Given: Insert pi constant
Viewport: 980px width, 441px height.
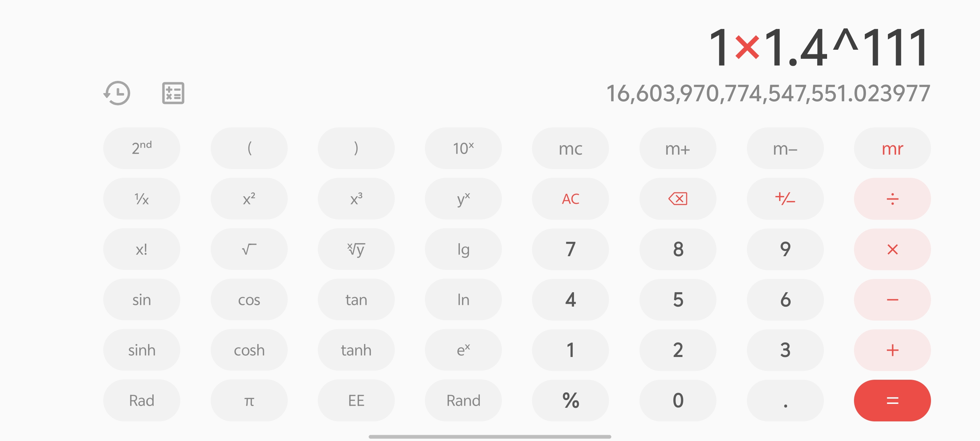Looking at the screenshot, I should tap(249, 400).
